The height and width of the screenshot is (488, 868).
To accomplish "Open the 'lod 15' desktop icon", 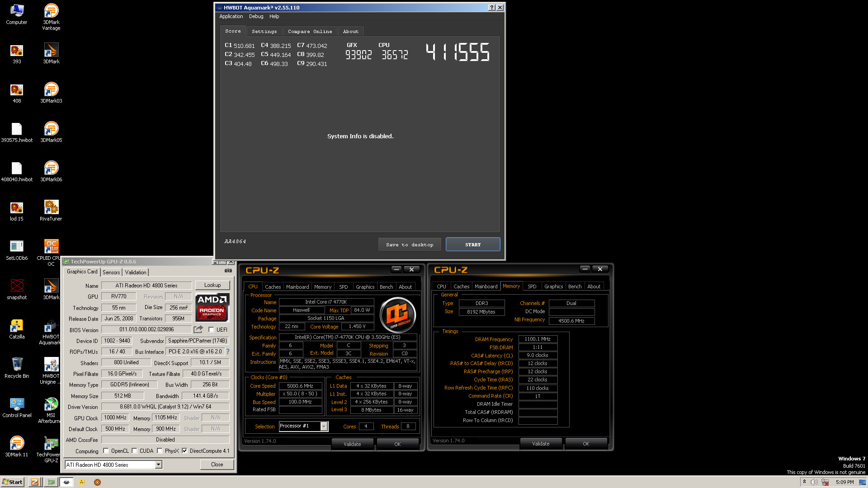I will pyautogui.click(x=17, y=211).
